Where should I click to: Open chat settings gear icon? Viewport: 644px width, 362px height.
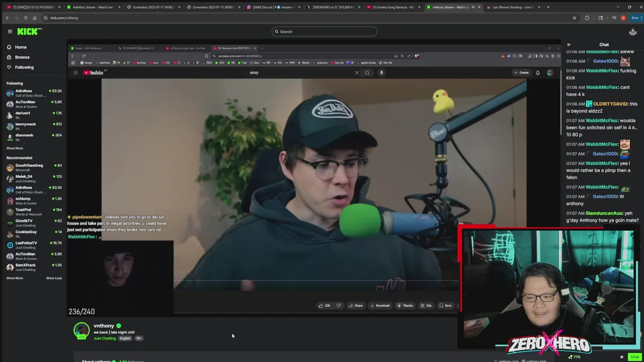click(621, 357)
